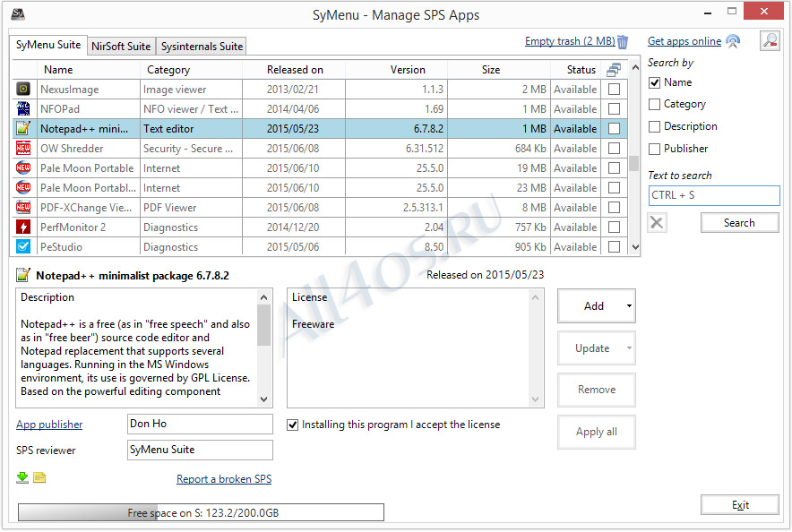Open the Add button dropdown arrow

[629, 306]
